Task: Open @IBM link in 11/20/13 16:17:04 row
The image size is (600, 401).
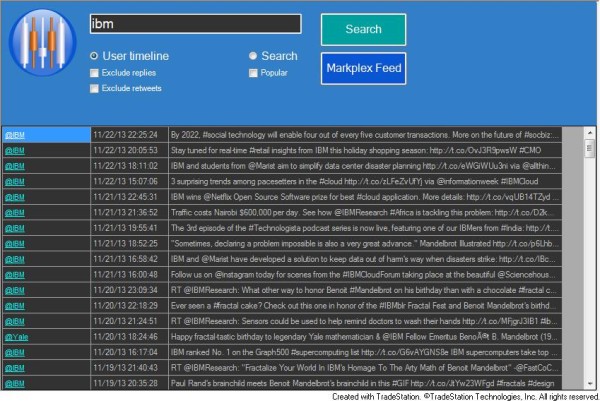Action: click(15, 352)
